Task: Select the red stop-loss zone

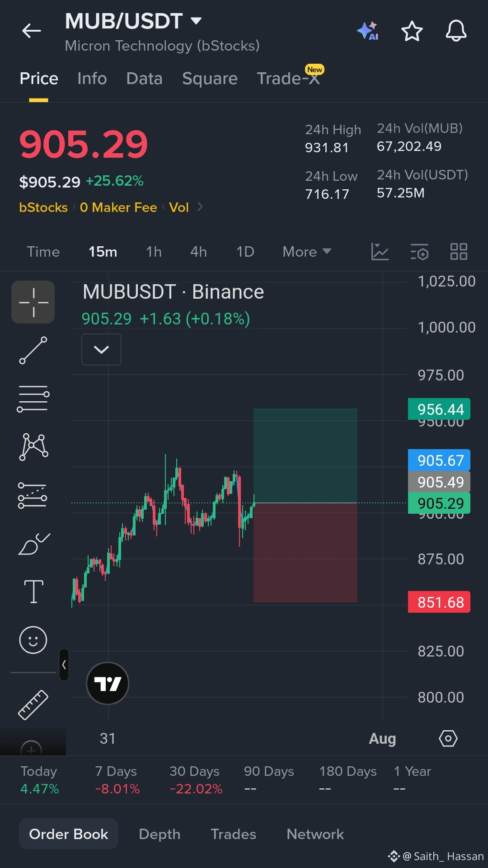Action: click(x=305, y=552)
